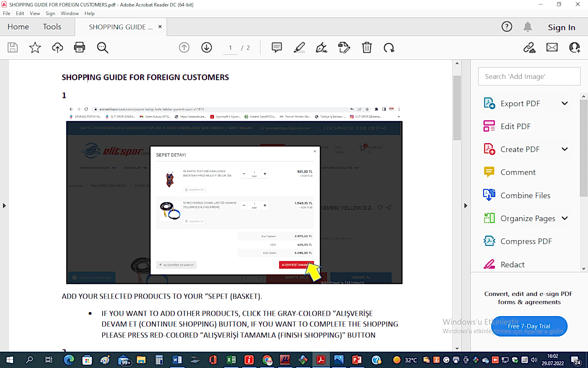Viewport: 588px width, 368px height.
Task: Open the View menu
Action: [35, 13]
